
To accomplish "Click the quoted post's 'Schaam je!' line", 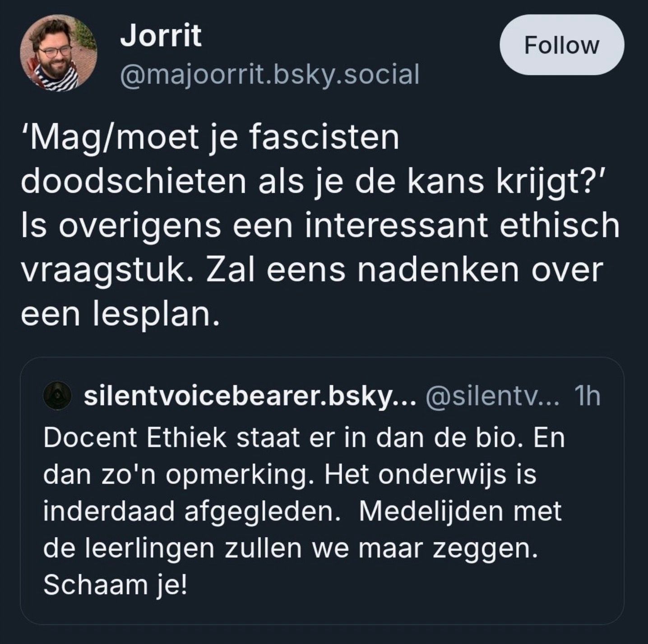I will (x=115, y=585).
